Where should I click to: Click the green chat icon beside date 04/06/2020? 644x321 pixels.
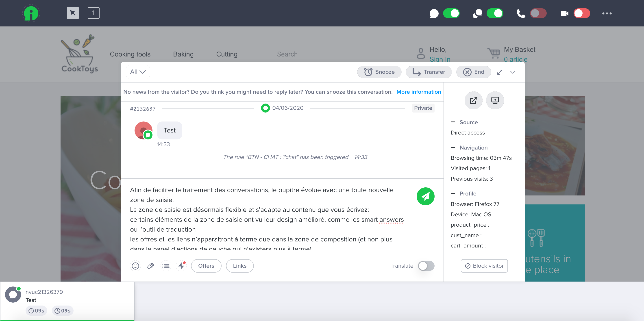pos(265,108)
